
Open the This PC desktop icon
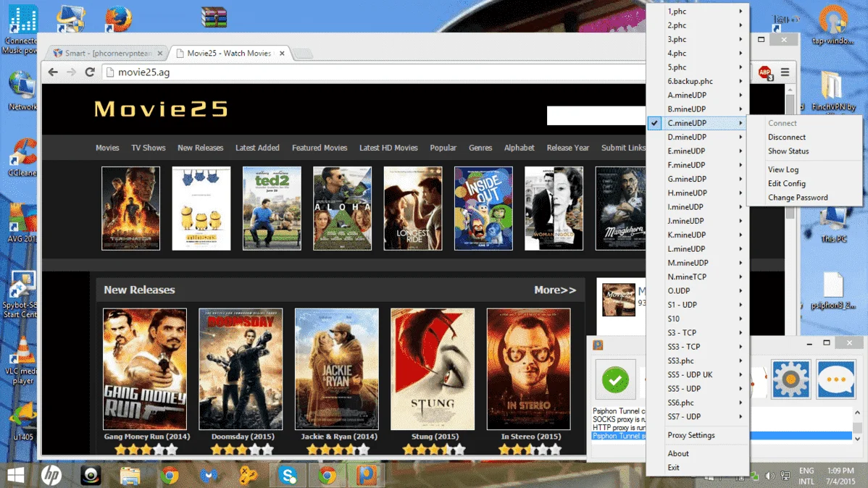coord(833,225)
